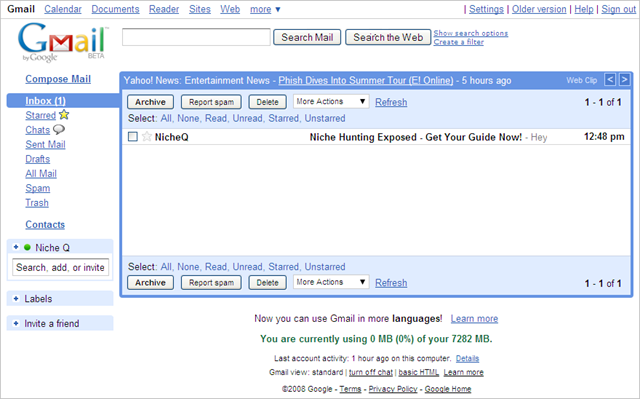Viewport: 640px width, 399px height.
Task: Expand the Invite a friend section
Action: (16, 324)
